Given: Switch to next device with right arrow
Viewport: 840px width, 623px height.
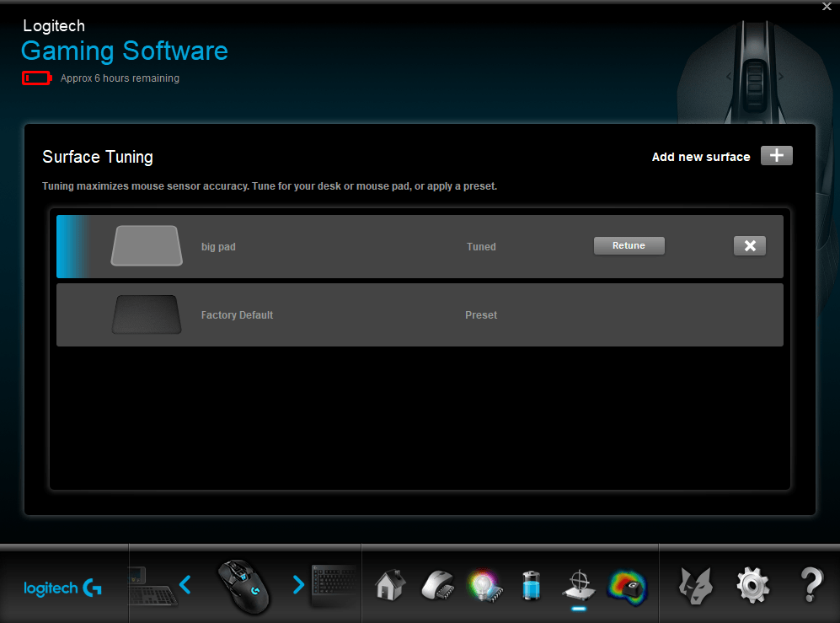Looking at the screenshot, I should [x=298, y=584].
